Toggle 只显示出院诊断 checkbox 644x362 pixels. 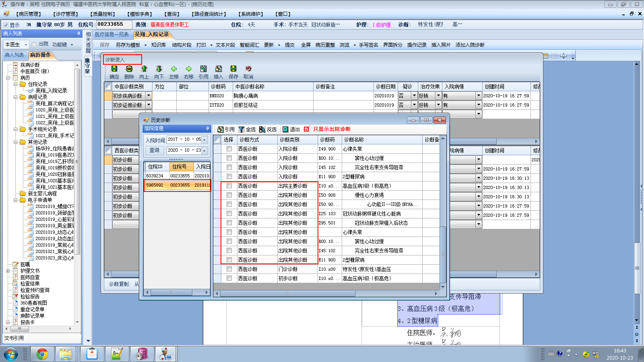click(307, 129)
